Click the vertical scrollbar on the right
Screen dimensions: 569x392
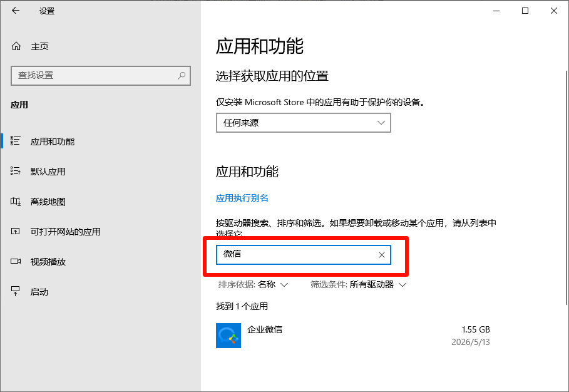coord(566,188)
